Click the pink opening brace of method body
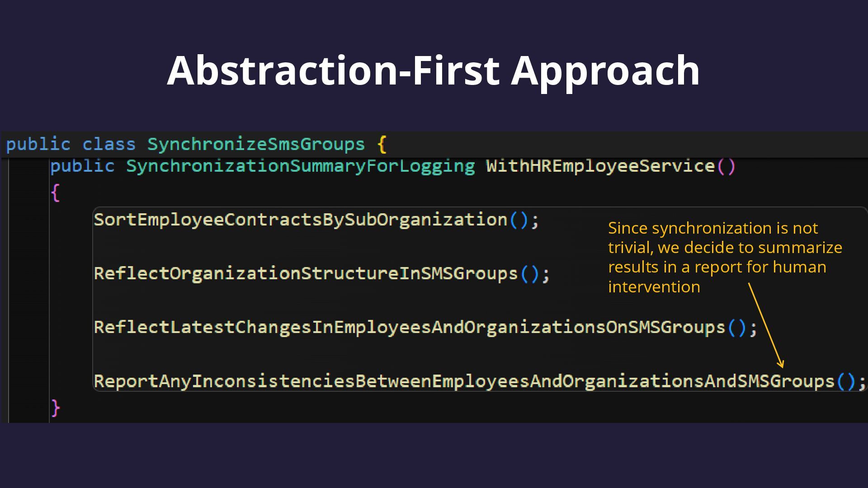 pos(55,193)
